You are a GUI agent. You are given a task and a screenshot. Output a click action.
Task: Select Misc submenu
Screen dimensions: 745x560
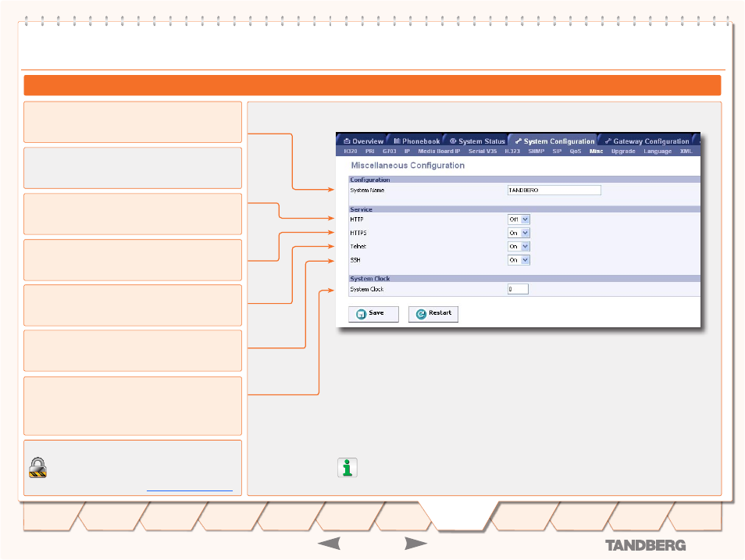click(x=597, y=152)
